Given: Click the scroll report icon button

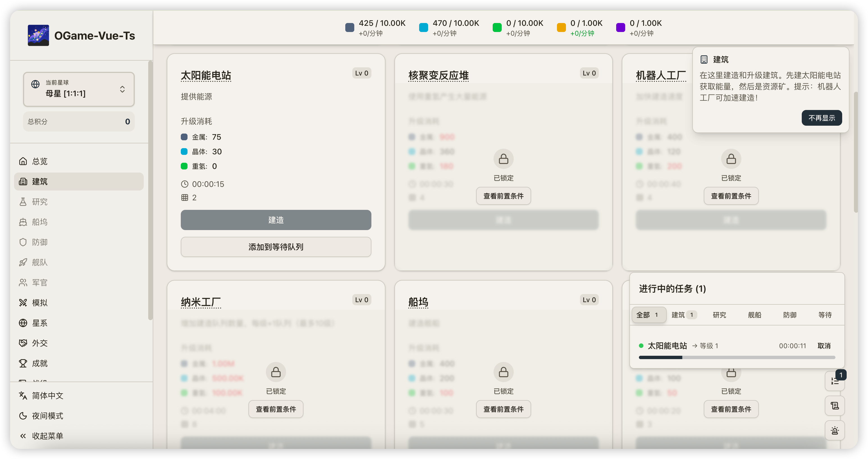Looking at the screenshot, I should click(x=834, y=406).
